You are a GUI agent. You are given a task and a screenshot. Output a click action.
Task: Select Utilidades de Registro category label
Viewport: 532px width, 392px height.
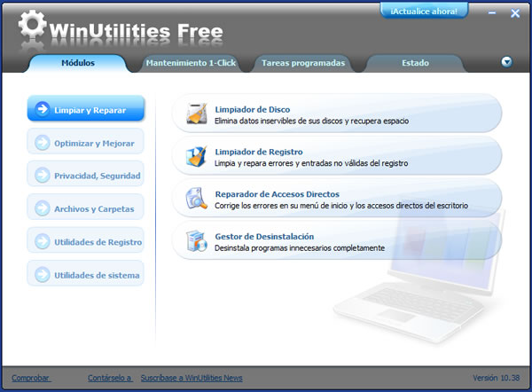click(x=98, y=242)
